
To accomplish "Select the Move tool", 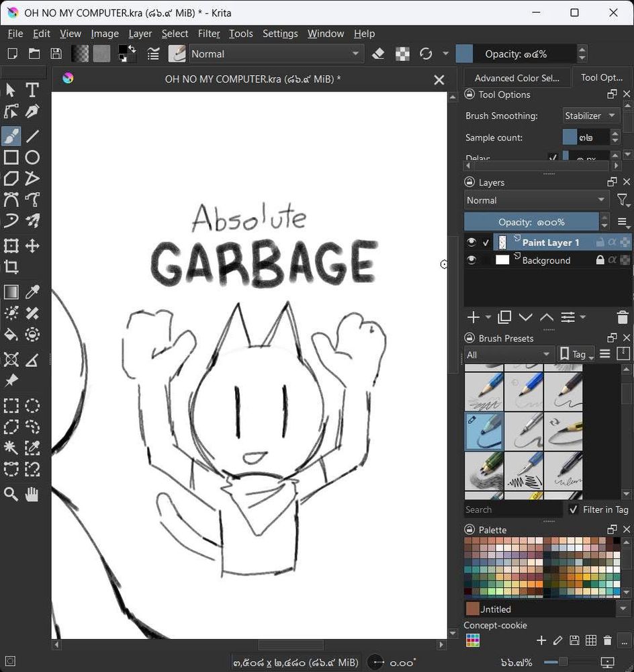I will pyautogui.click(x=32, y=246).
